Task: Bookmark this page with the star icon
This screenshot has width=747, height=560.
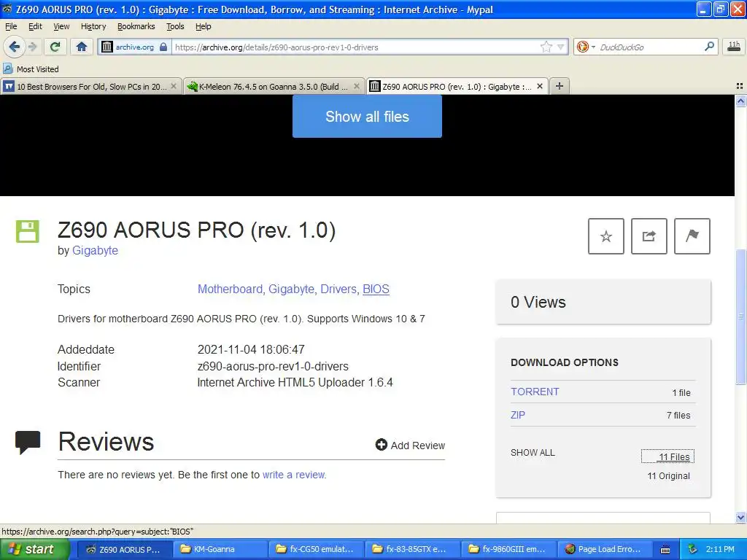Action: 546,47
